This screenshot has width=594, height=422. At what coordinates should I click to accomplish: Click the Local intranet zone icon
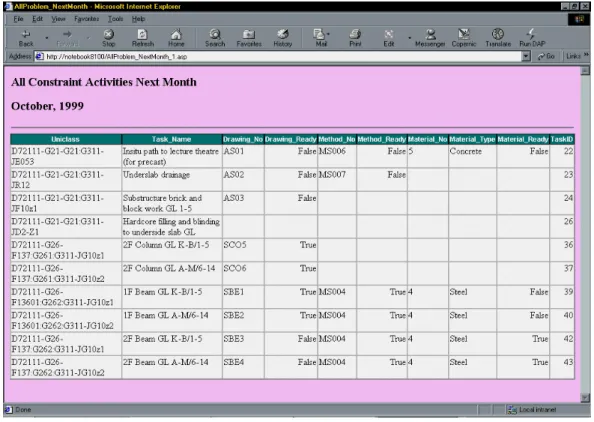[x=512, y=409]
